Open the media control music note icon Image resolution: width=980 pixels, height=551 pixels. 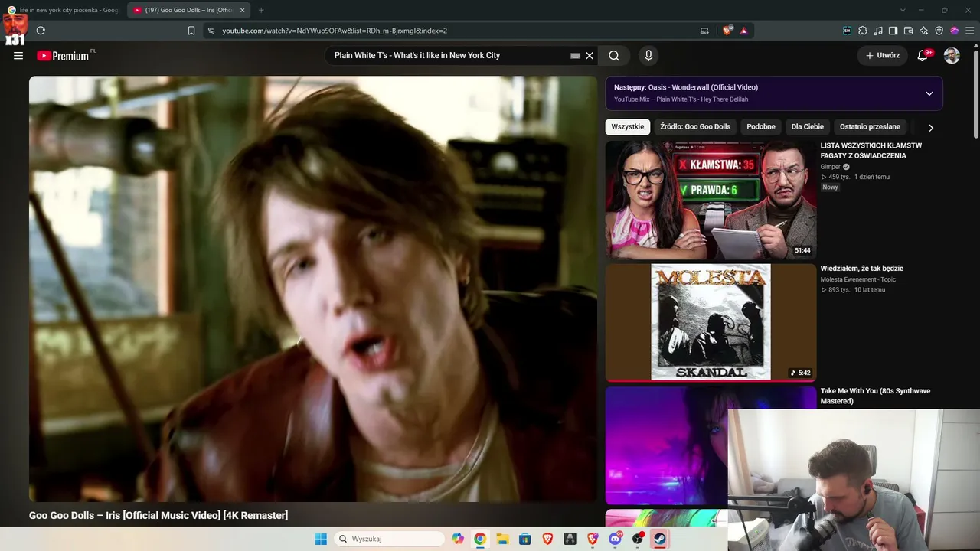coord(878,31)
